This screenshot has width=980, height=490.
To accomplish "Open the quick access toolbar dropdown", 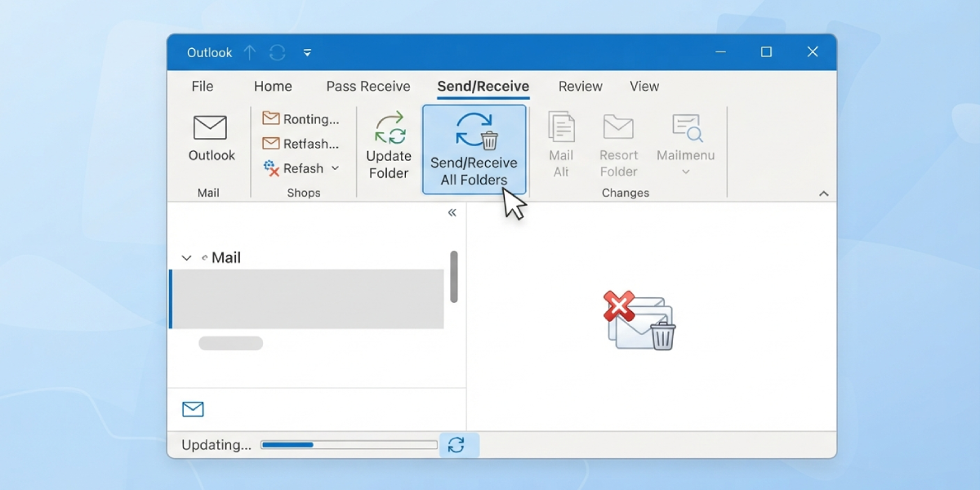I will 307,52.
